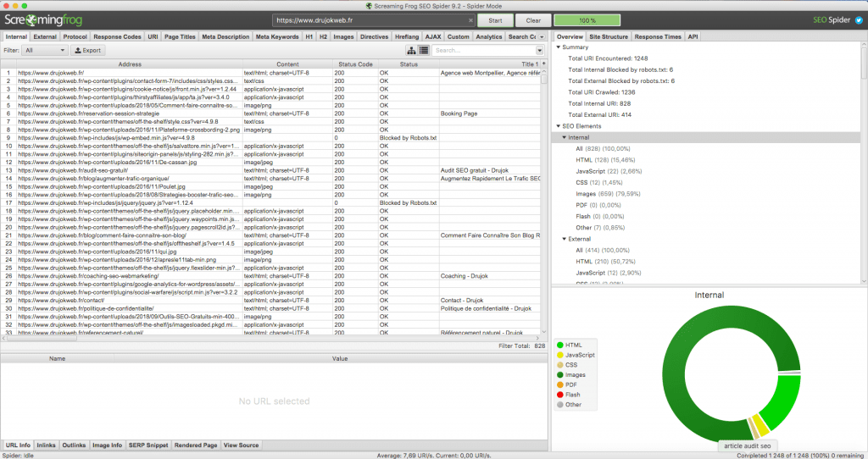Click the Images legend color swatch

pos(559,375)
